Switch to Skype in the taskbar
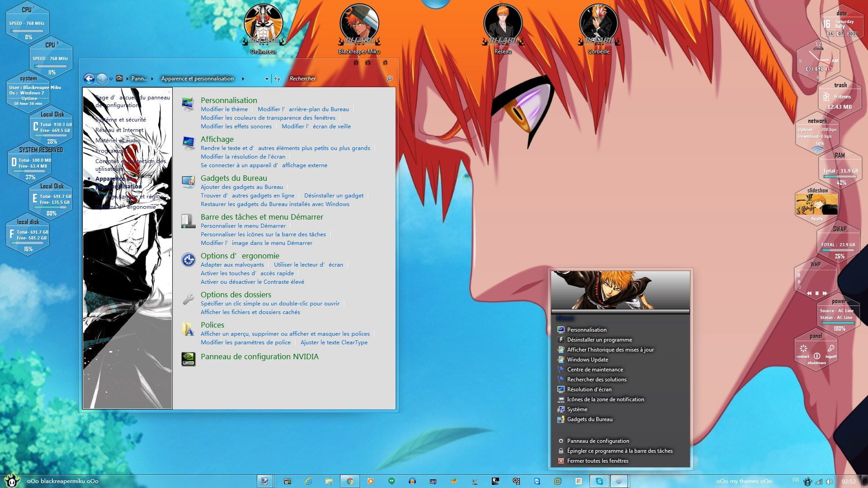This screenshot has height=488, width=868. (599, 481)
